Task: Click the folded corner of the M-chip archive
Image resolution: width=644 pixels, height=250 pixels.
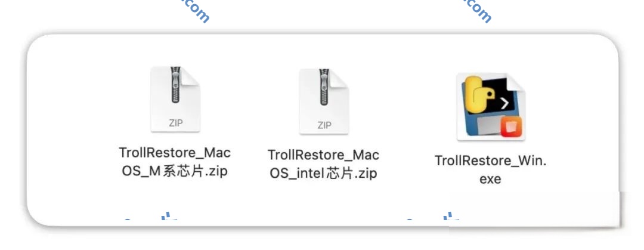Action: (192, 76)
